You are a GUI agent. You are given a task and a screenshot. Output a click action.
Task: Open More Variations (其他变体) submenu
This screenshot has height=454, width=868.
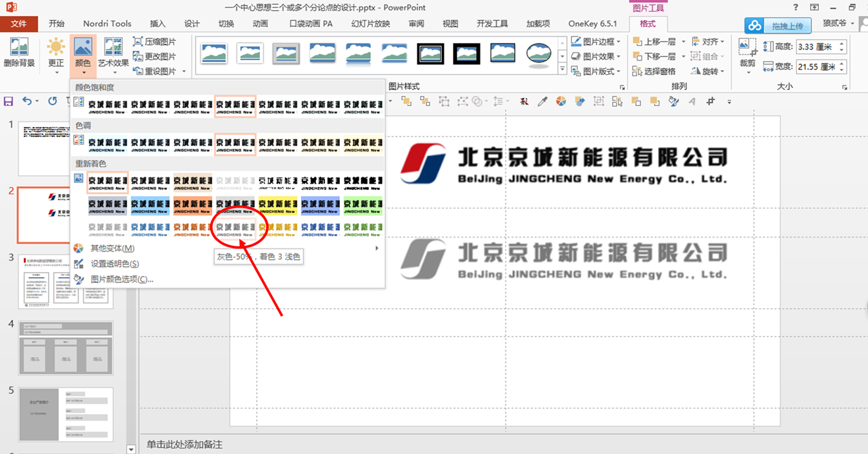[x=228, y=248]
